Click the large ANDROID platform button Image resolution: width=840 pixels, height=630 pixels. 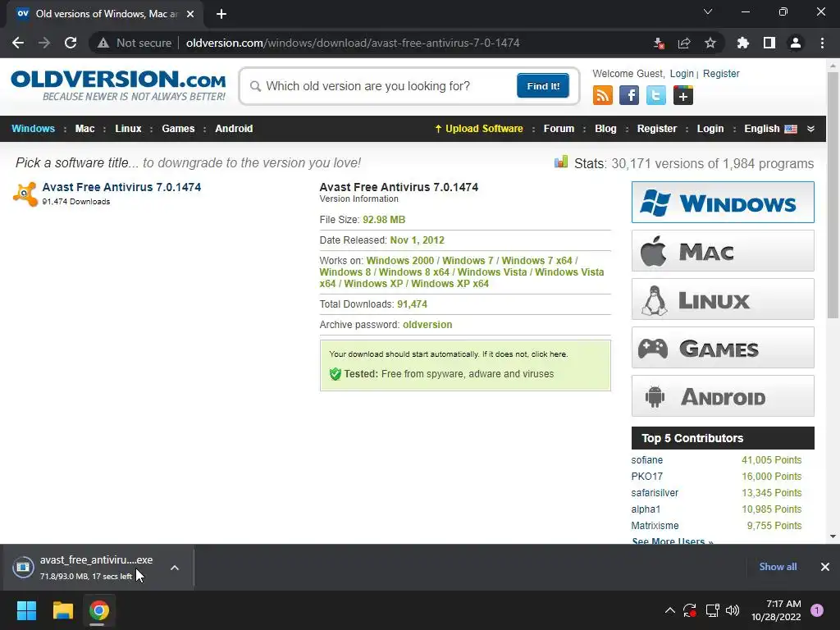click(x=723, y=396)
